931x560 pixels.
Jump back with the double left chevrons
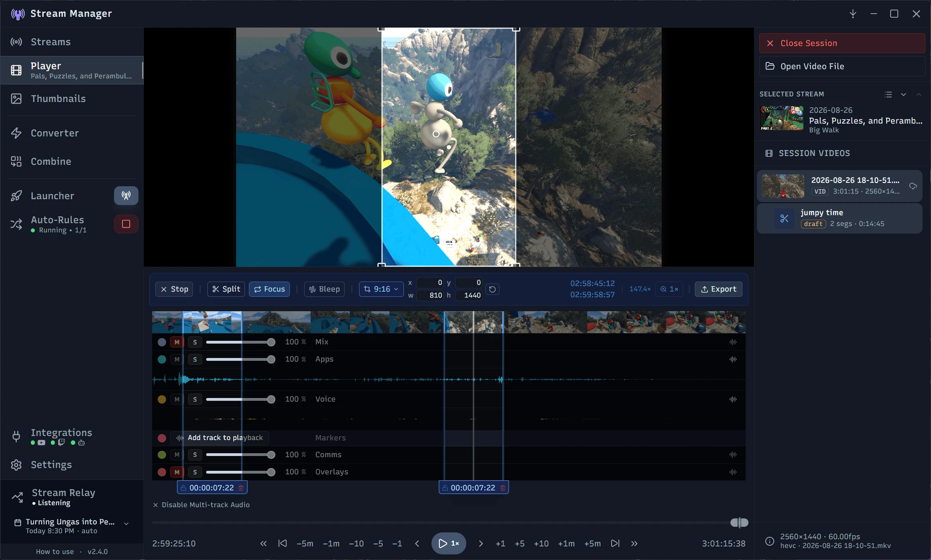tap(263, 544)
